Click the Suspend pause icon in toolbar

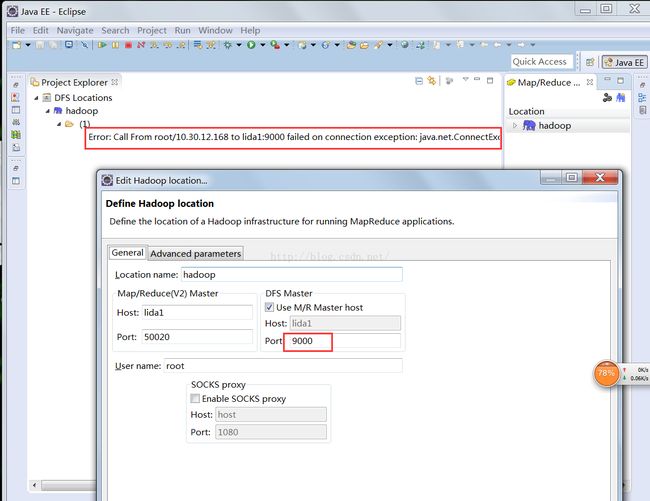pyautogui.click(x=115, y=45)
